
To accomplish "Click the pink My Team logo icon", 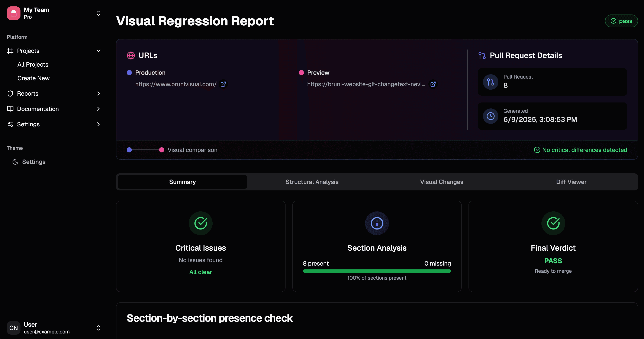I will [x=13, y=13].
